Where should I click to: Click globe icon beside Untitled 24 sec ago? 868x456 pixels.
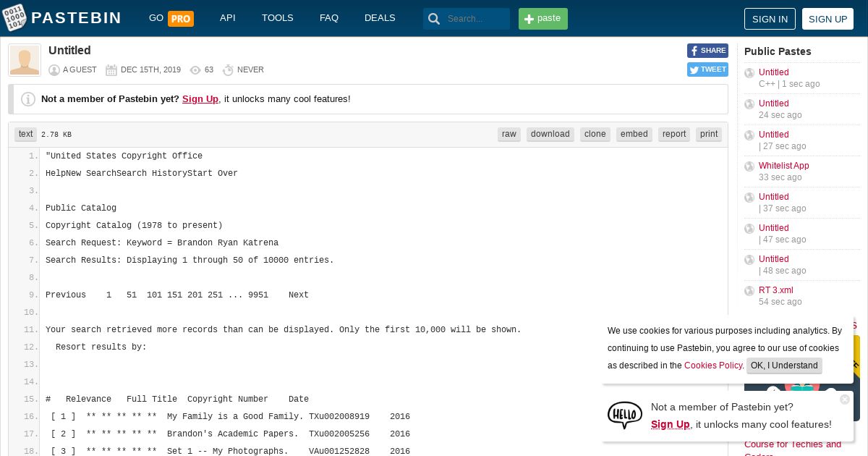(x=749, y=104)
